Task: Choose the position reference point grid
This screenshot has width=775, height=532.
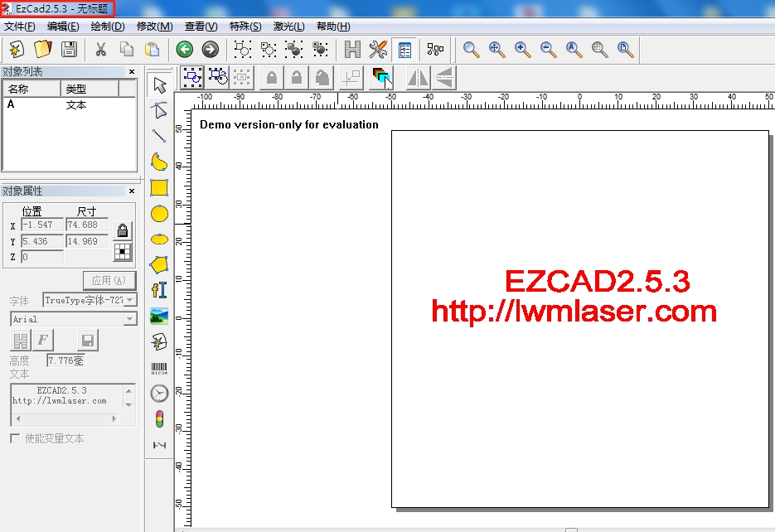Action: [x=122, y=252]
